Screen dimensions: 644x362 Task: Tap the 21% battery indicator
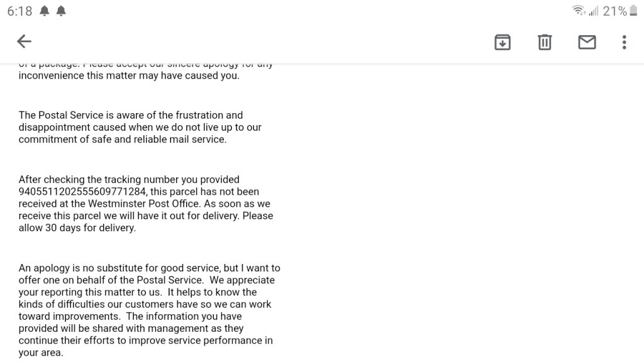[614, 11]
